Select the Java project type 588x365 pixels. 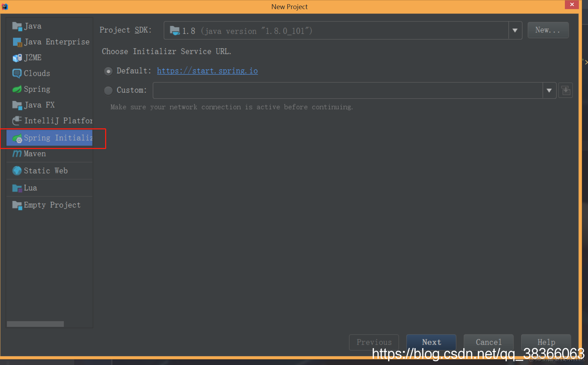click(x=49, y=26)
